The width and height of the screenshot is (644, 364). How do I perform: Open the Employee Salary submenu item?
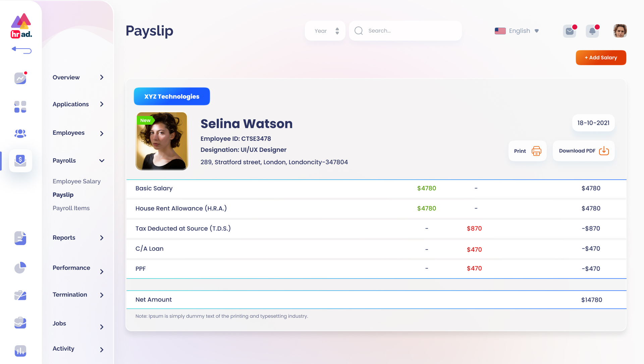[x=76, y=181]
